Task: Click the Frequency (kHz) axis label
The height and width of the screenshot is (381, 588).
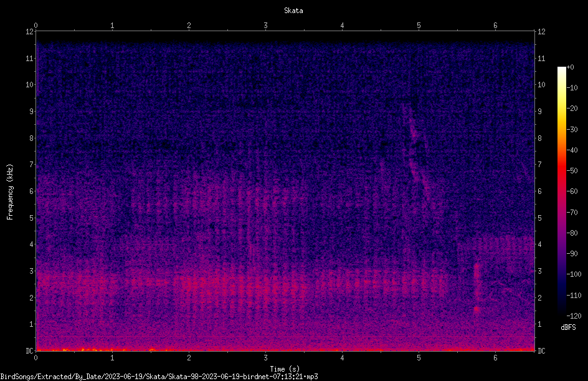Action: coord(10,192)
